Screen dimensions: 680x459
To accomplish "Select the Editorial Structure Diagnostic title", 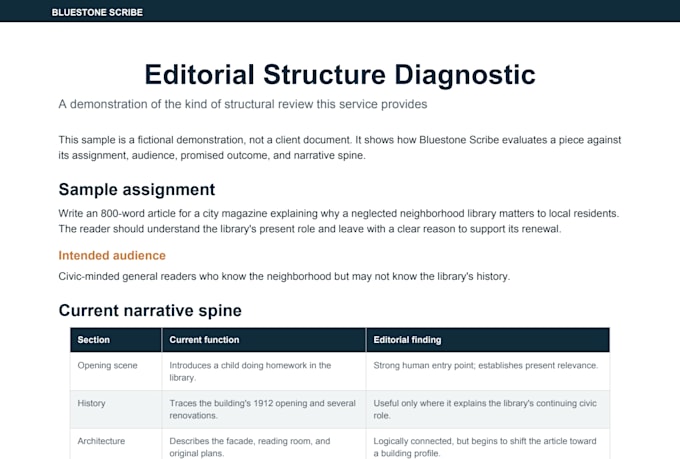I will (340, 74).
